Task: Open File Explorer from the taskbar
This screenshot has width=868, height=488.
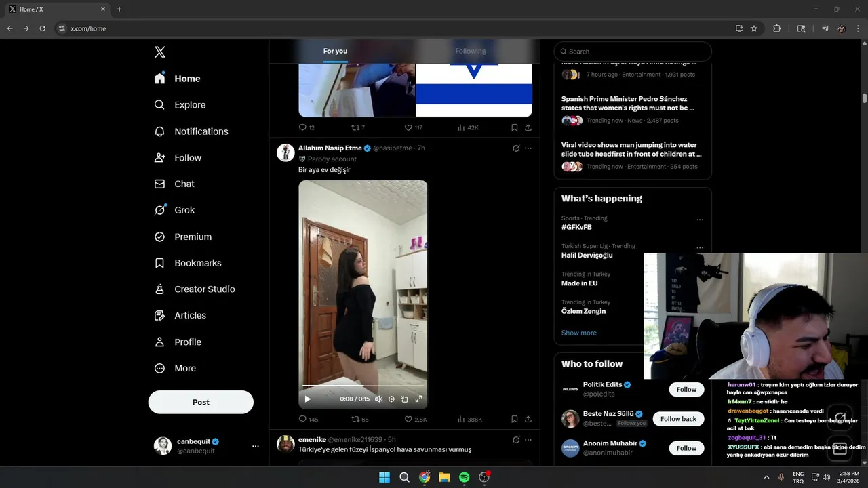Action: [444, 477]
